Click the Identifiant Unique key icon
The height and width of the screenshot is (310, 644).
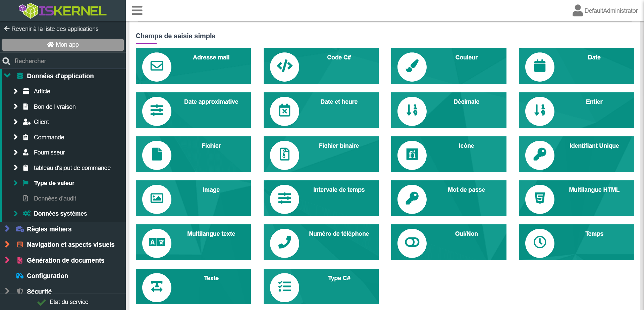540,154
